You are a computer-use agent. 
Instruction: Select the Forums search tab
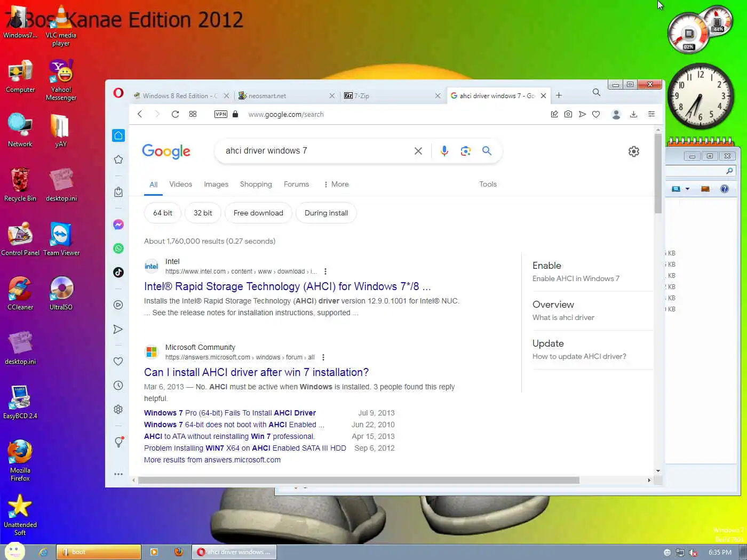pos(296,184)
